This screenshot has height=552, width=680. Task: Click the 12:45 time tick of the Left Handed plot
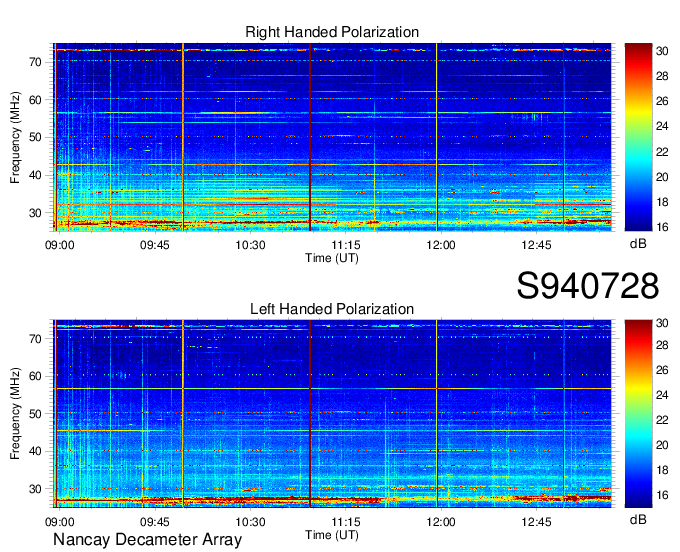click(x=536, y=522)
